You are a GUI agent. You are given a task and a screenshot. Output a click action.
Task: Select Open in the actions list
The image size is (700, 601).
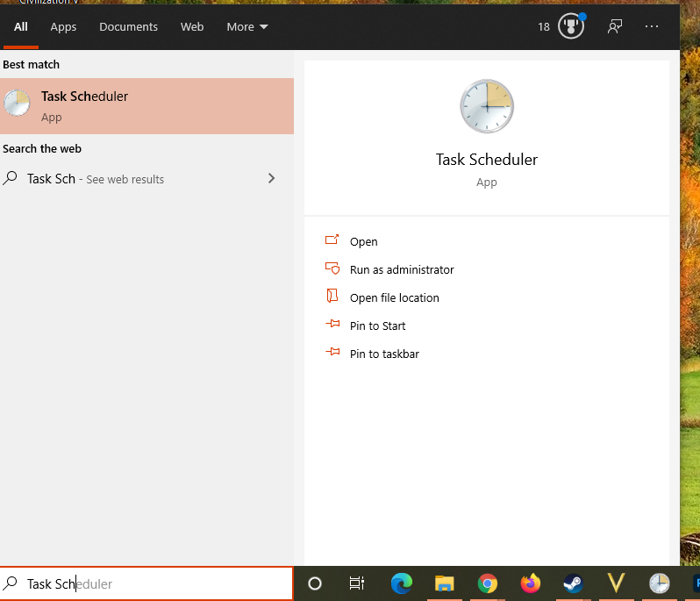363,241
